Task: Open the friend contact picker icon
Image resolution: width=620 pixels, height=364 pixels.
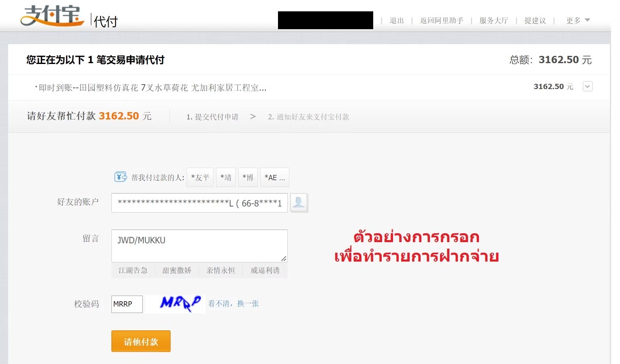Action: click(299, 202)
